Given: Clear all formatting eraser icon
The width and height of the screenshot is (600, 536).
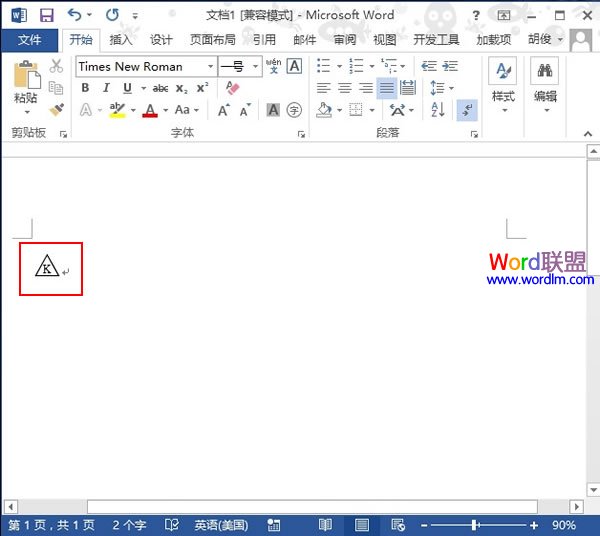Looking at the screenshot, I should point(232,88).
